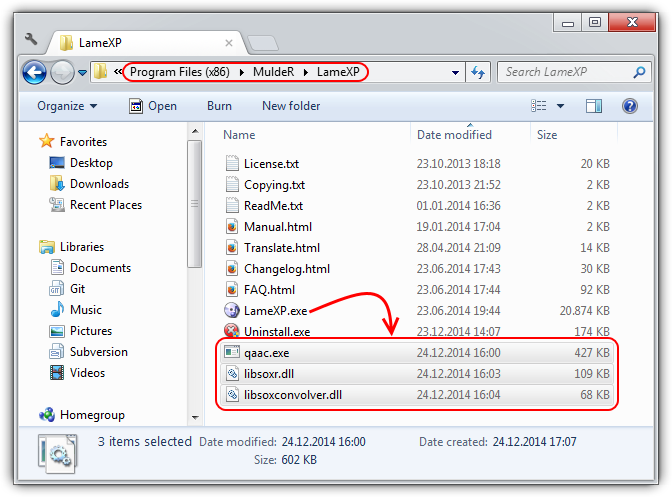Select the License.txt file icon
This screenshot has height=497, width=672.
(232, 164)
